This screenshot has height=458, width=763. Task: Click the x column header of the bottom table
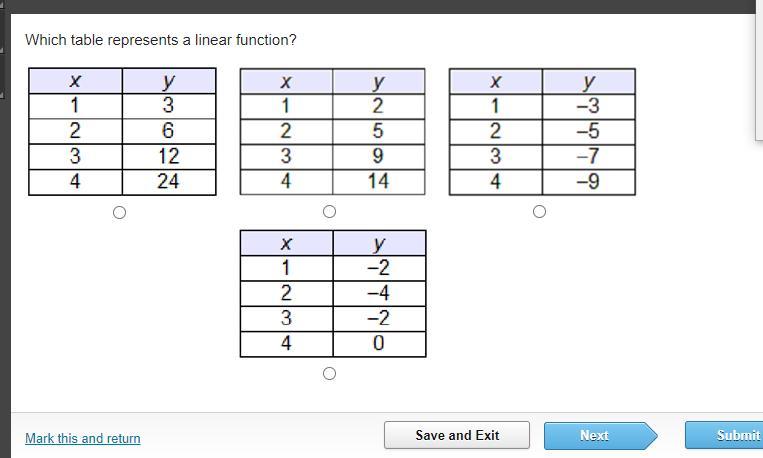pyautogui.click(x=287, y=243)
